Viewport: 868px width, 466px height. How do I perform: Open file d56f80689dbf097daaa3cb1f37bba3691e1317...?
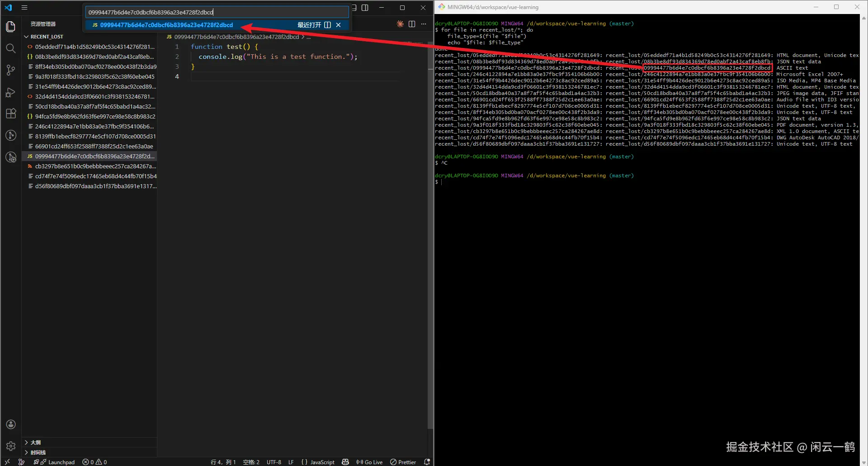90,186
